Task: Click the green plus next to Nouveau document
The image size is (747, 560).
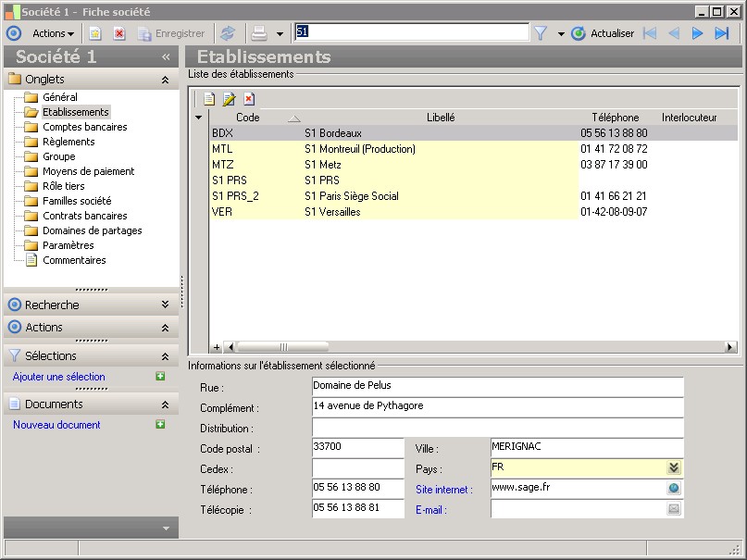Action: (x=160, y=425)
